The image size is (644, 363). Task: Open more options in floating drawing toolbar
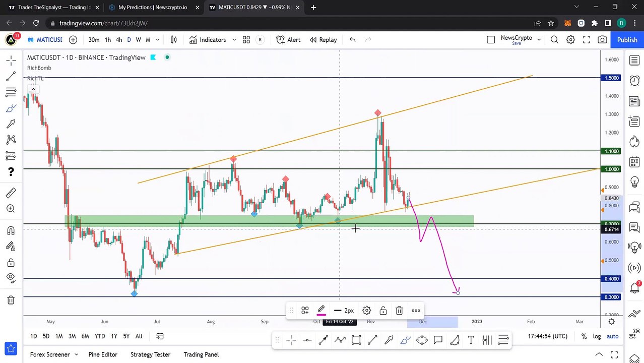(x=416, y=311)
